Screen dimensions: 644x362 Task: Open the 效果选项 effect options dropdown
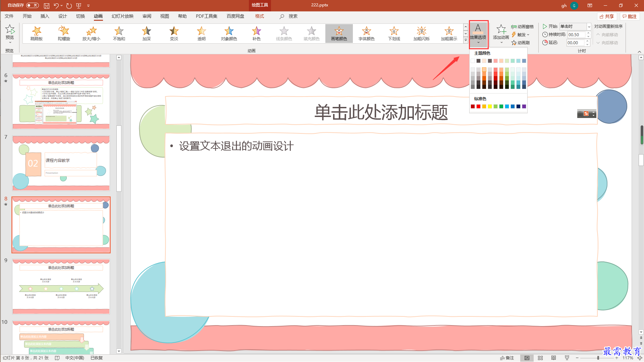478,35
